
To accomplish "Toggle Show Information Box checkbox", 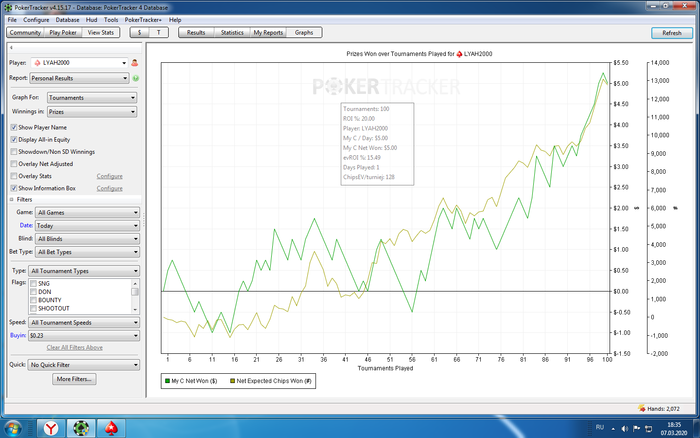I will point(14,188).
